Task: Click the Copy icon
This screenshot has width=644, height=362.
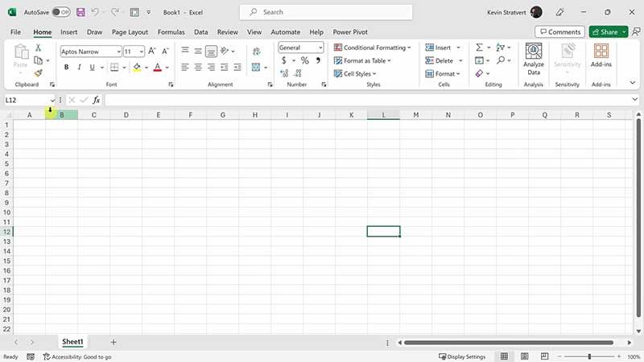Action: click(x=38, y=60)
